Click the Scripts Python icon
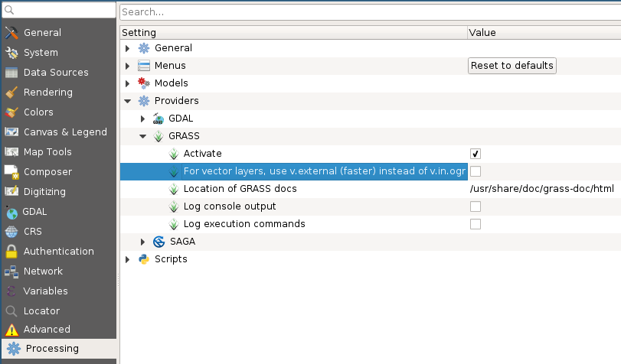The image size is (621, 364). (x=144, y=259)
